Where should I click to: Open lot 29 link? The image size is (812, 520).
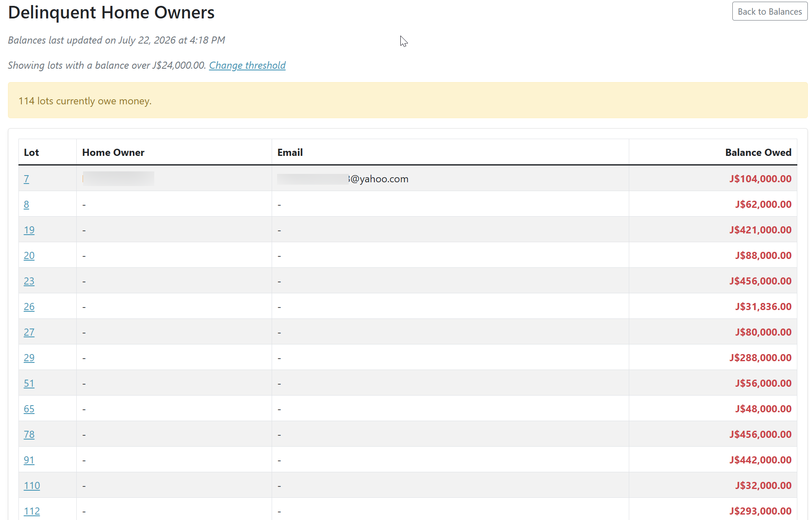click(29, 358)
